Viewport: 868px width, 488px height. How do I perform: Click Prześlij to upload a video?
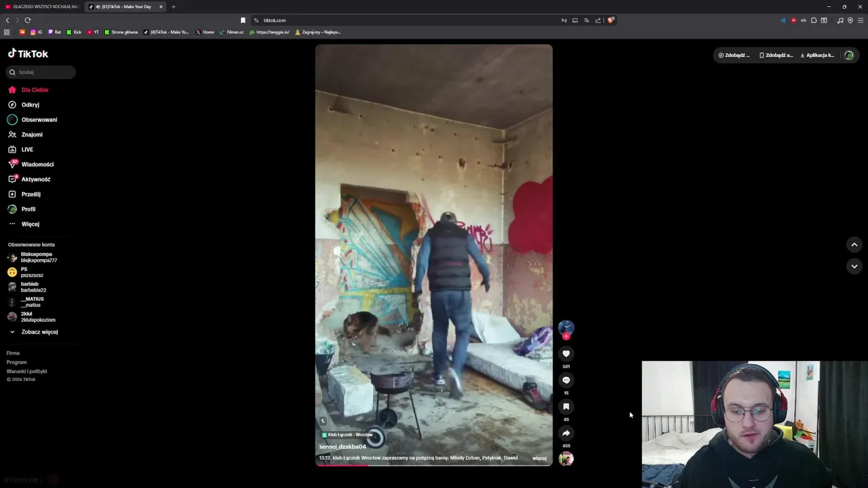pos(24,194)
